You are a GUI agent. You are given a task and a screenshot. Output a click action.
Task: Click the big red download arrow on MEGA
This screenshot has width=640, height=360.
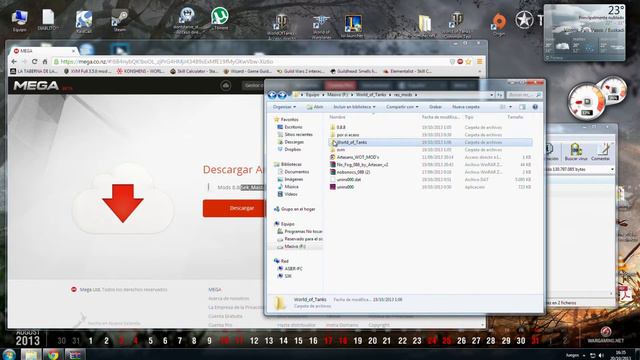tap(123, 203)
